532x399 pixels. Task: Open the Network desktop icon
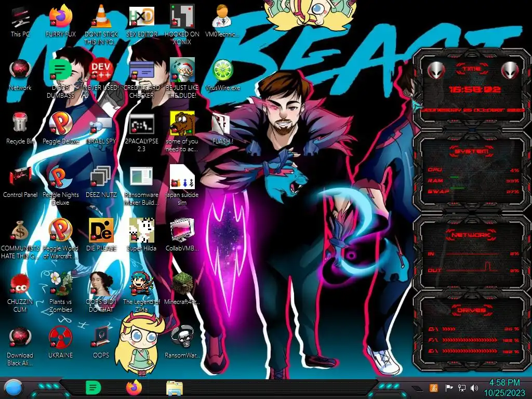pyautogui.click(x=20, y=75)
